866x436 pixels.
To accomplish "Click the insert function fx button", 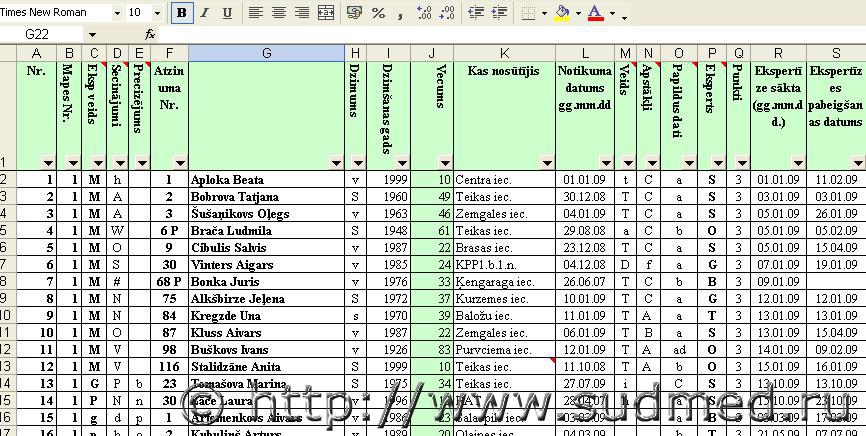I will (150, 34).
